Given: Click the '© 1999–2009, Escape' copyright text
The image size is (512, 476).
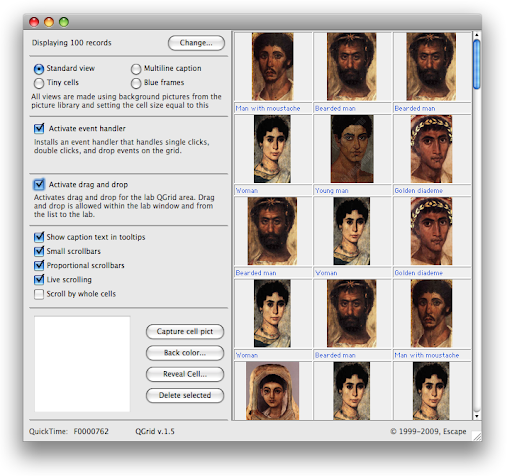Looking at the screenshot, I should [x=428, y=431].
